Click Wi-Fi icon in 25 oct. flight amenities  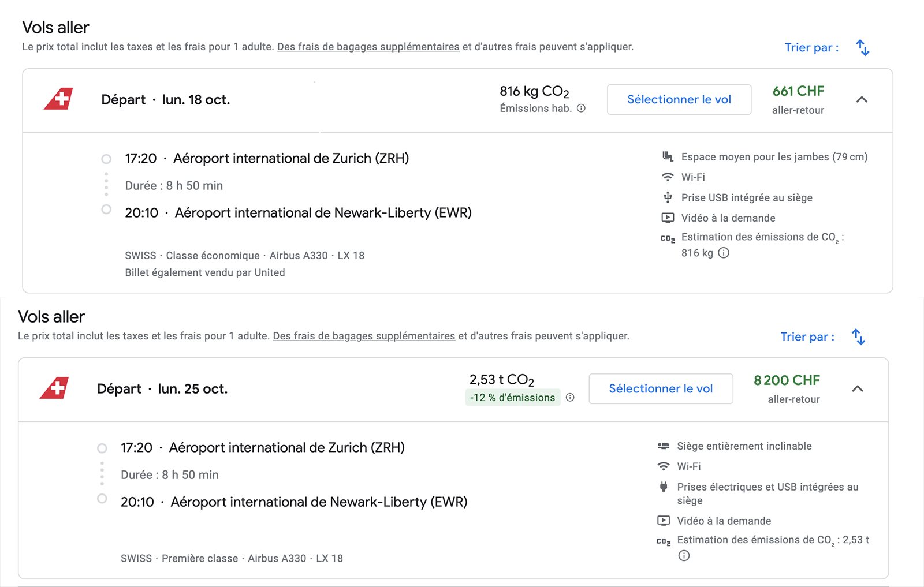click(664, 466)
